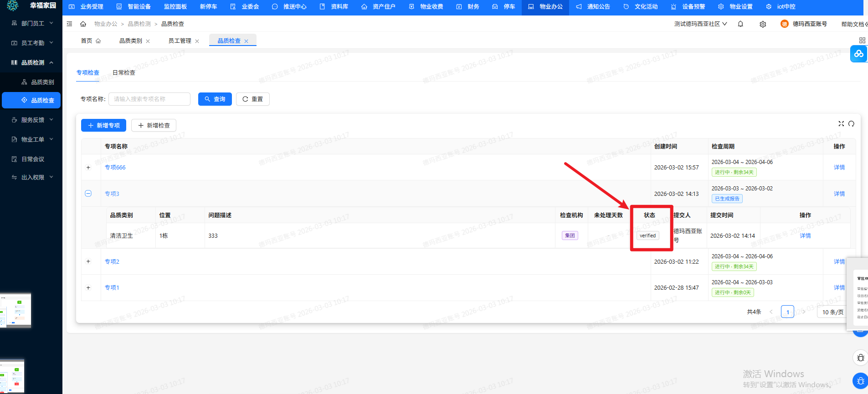
Task: Collapse the 专项3 row
Action: point(88,194)
